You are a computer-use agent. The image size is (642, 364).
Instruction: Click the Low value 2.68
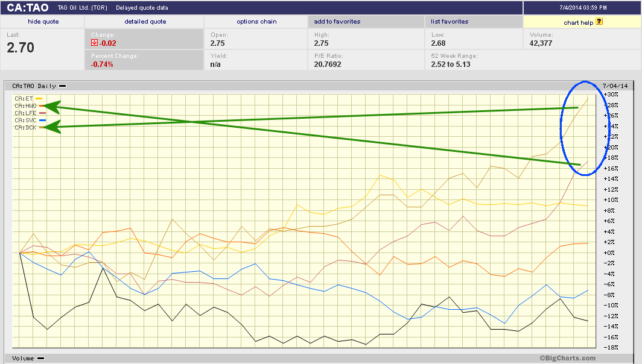coord(438,43)
